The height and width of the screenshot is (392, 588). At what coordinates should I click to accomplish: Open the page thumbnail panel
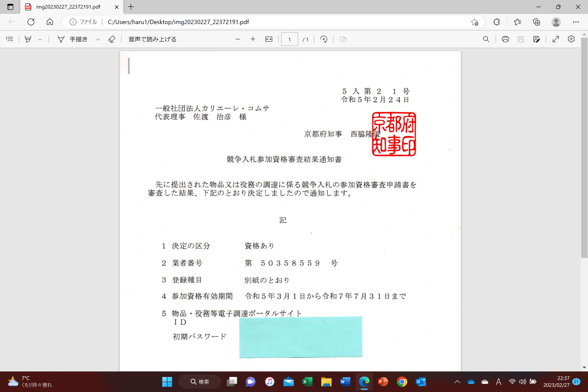click(x=9, y=39)
